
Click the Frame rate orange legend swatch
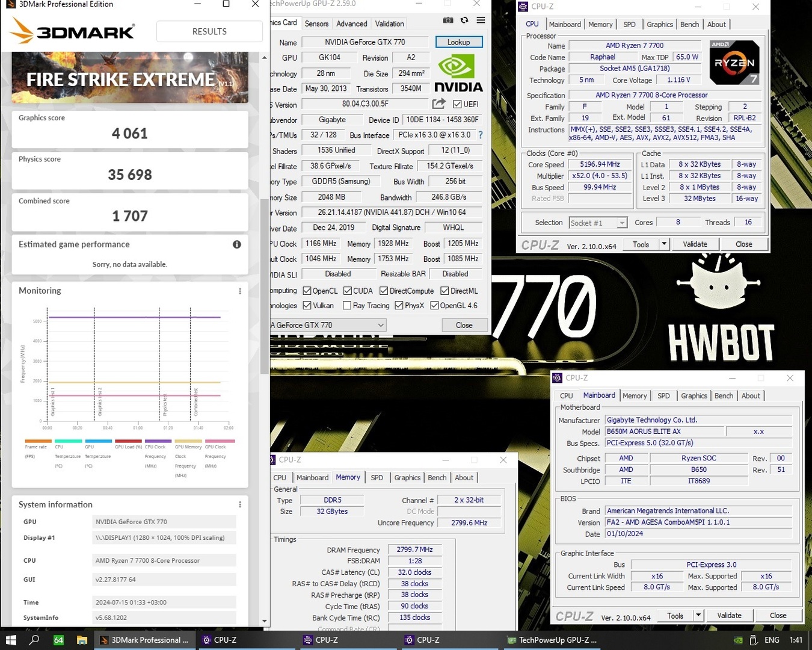[x=38, y=441]
